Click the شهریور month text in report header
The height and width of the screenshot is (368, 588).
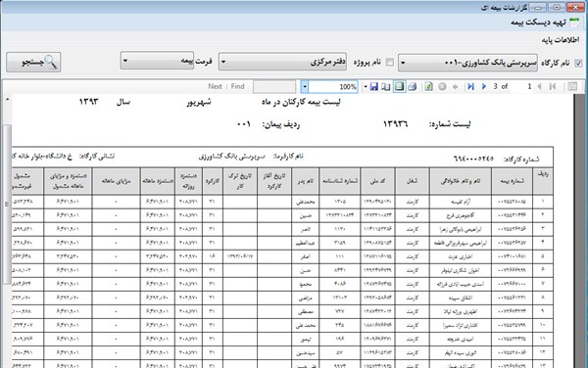[199, 102]
